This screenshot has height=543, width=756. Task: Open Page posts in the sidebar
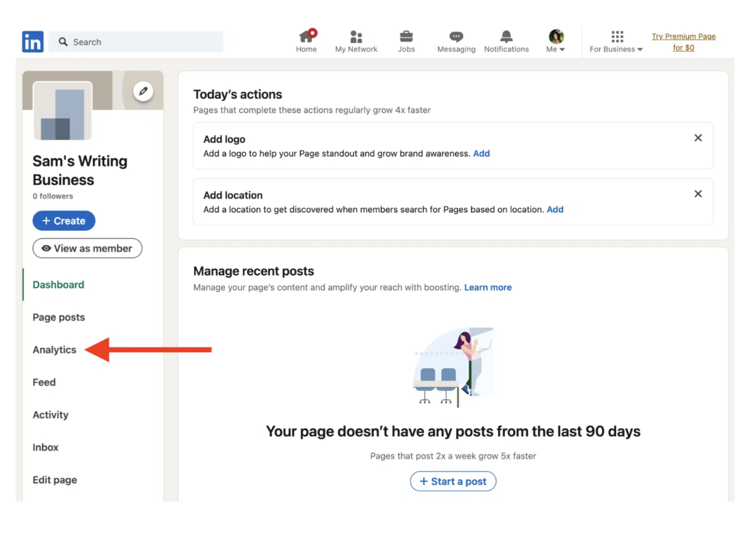[59, 317]
